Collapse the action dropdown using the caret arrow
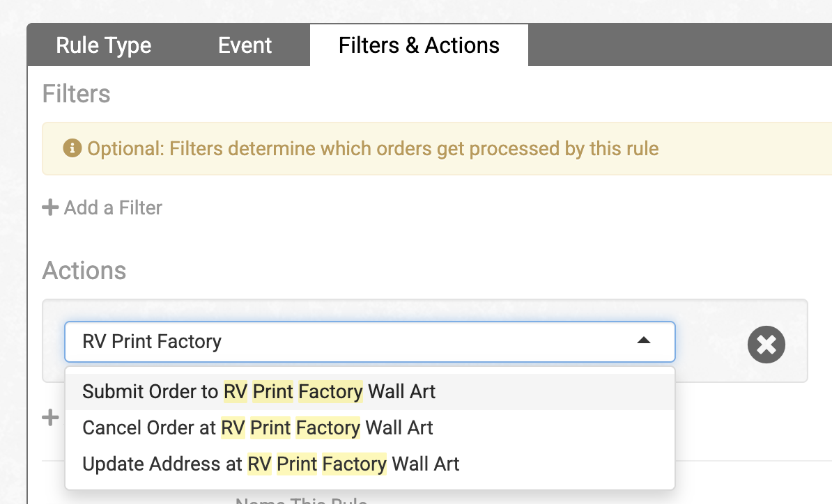832x504 pixels. click(644, 341)
